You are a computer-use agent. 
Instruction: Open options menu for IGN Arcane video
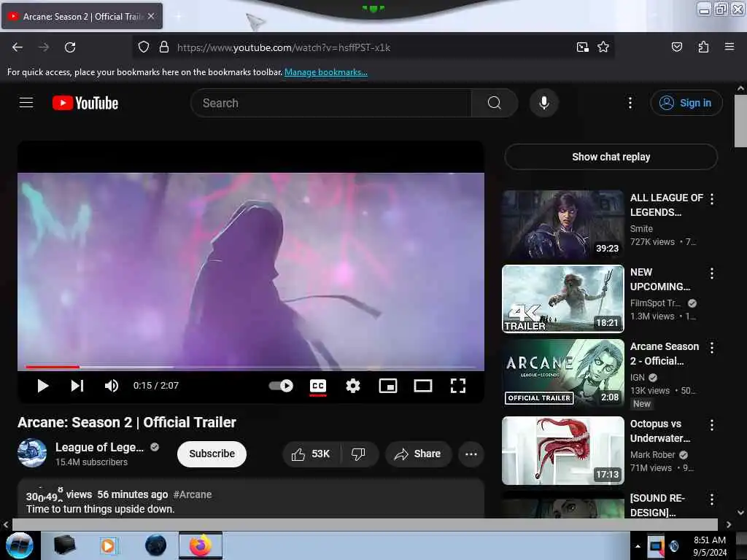click(x=712, y=348)
